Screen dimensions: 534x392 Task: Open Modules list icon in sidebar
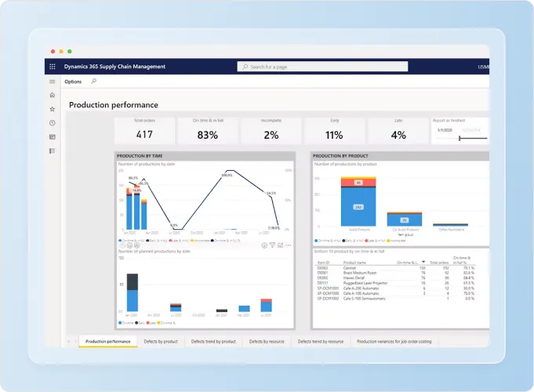pos(52,151)
